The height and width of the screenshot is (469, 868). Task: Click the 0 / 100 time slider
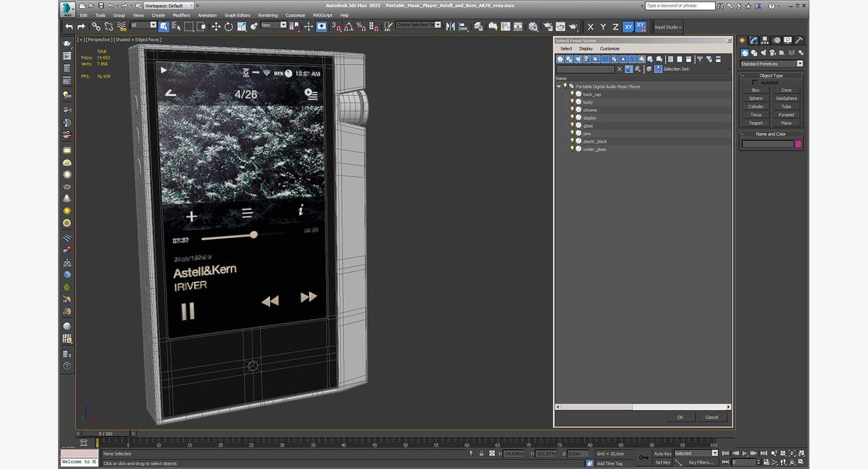point(106,434)
